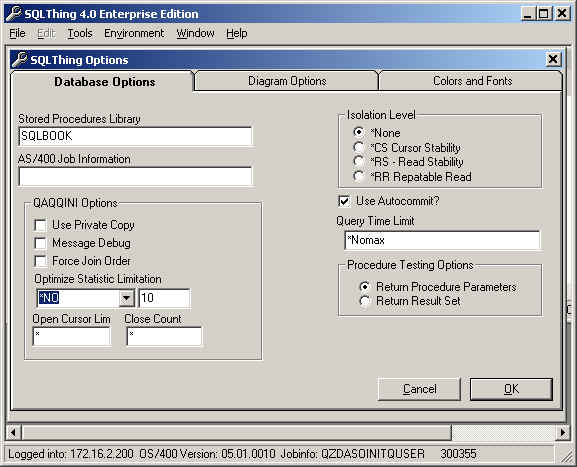
Task: Open the Window menu
Action: [x=195, y=33]
